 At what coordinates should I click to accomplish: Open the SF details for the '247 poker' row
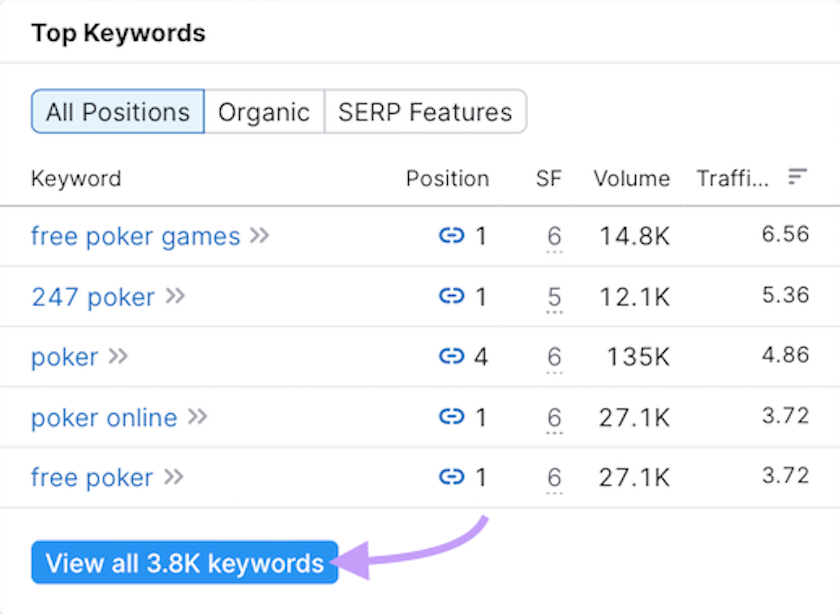[554, 296]
